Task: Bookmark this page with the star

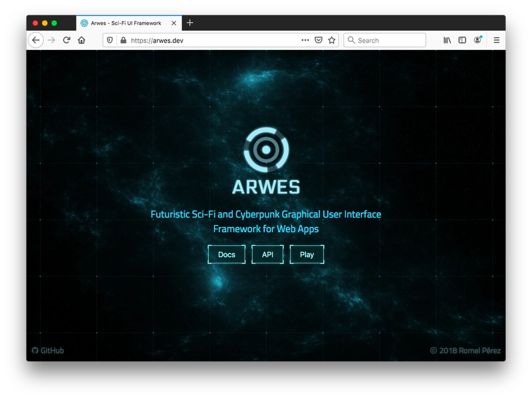Action: (332, 41)
